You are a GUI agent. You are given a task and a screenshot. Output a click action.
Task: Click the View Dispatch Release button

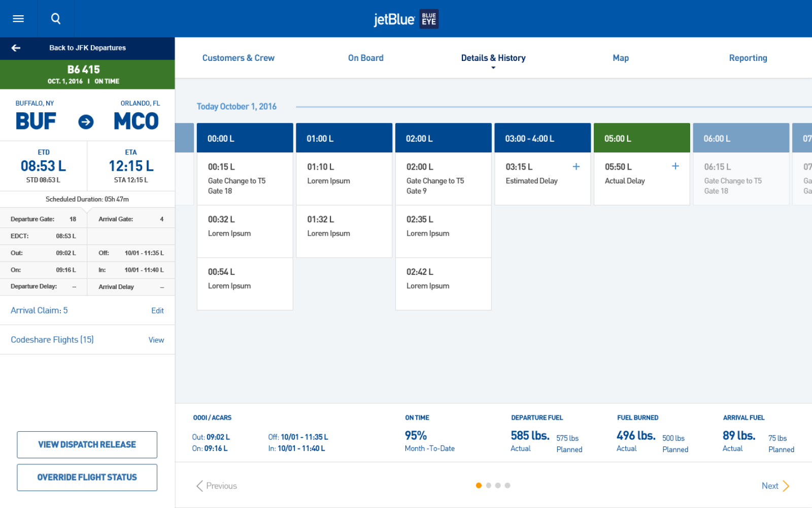click(x=87, y=444)
